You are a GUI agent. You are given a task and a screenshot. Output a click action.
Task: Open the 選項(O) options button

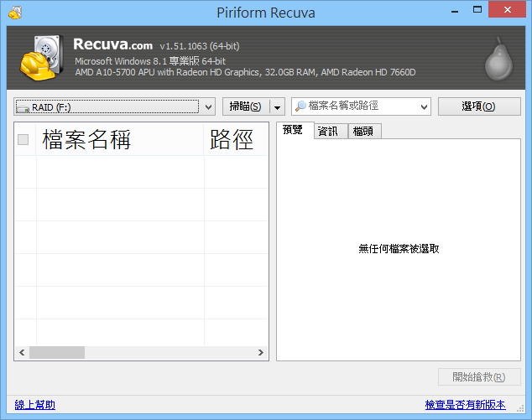pyautogui.click(x=479, y=106)
